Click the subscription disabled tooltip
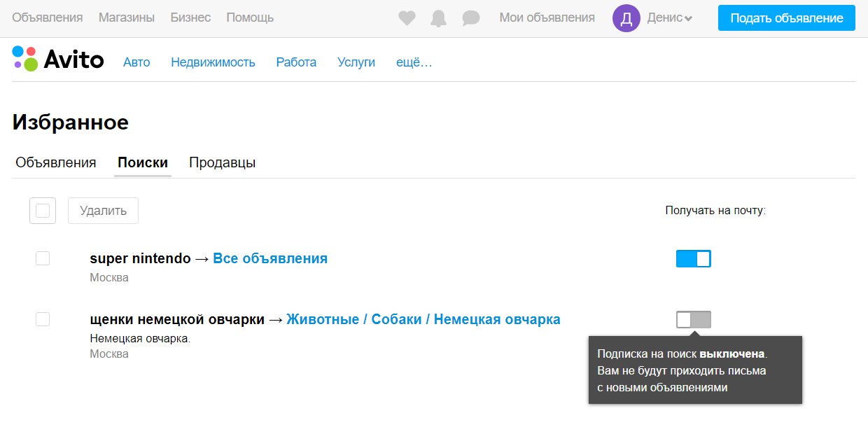This screenshot has height=434, width=868. (695, 370)
